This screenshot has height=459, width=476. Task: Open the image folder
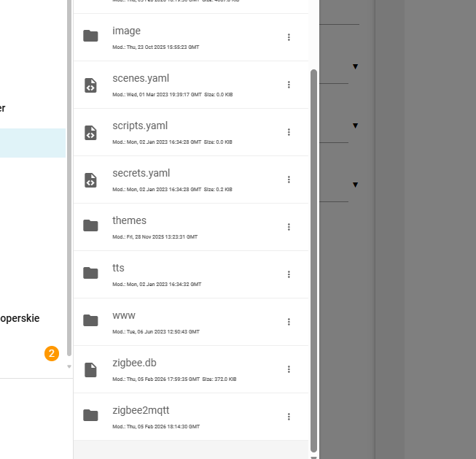click(126, 31)
